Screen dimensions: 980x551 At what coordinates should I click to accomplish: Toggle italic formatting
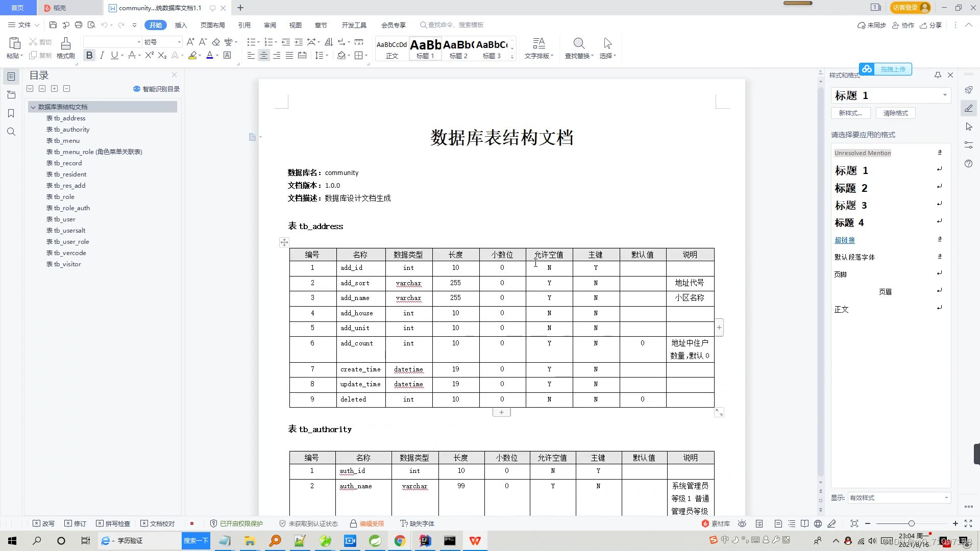click(102, 55)
